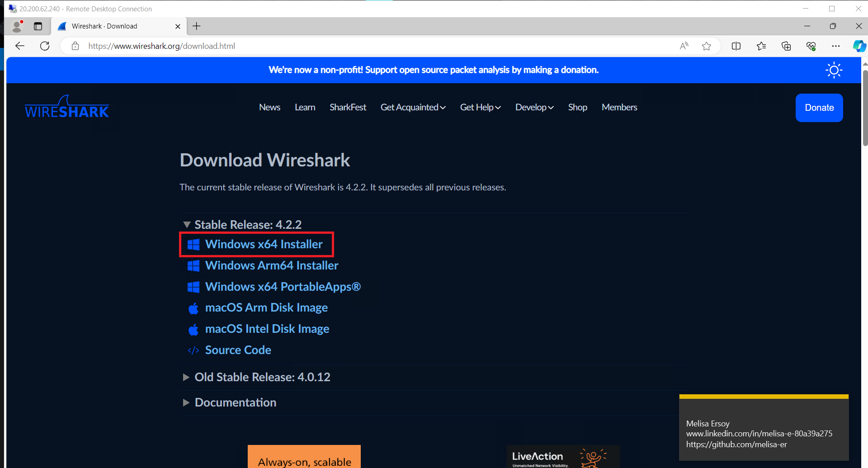Download the macOS Intel Disk Image
The image size is (868, 468).
pyautogui.click(x=267, y=329)
